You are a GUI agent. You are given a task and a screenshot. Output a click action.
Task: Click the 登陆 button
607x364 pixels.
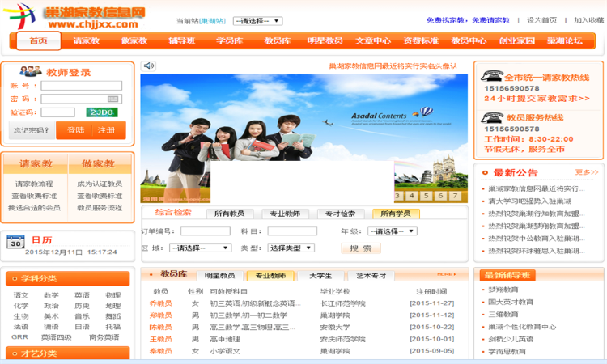tap(75, 130)
